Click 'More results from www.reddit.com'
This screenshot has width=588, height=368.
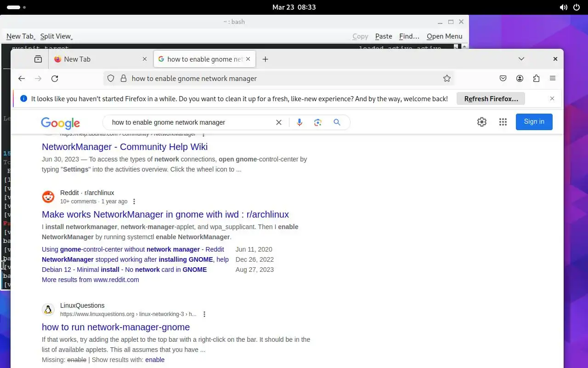click(x=90, y=280)
